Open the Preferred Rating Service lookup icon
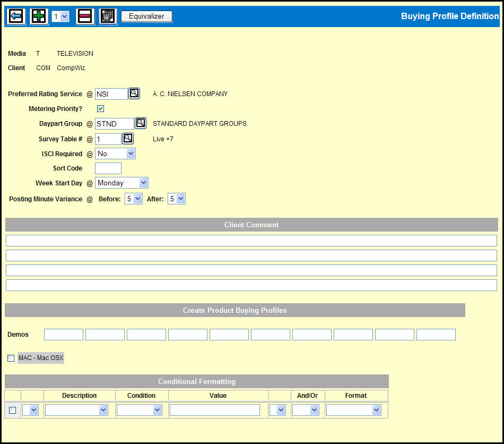Image resolution: width=504 pixels, height=444 pixels. click(x=134, y=93)
